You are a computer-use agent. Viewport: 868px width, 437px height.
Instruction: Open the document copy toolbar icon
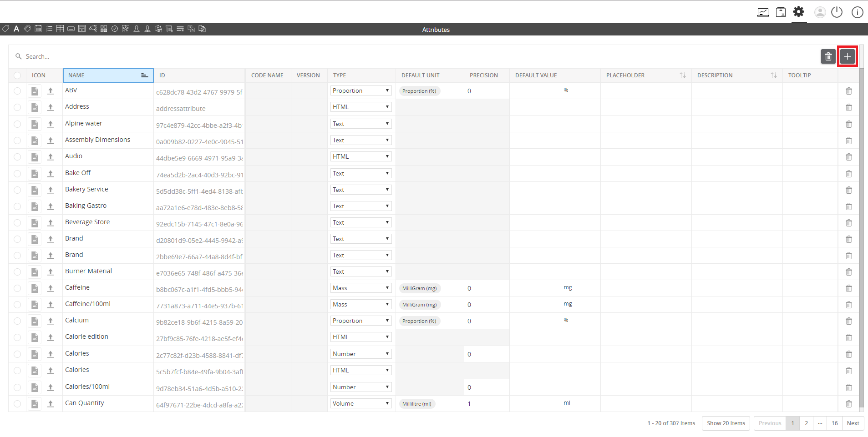pyautogui.click(x=202, y=29)
